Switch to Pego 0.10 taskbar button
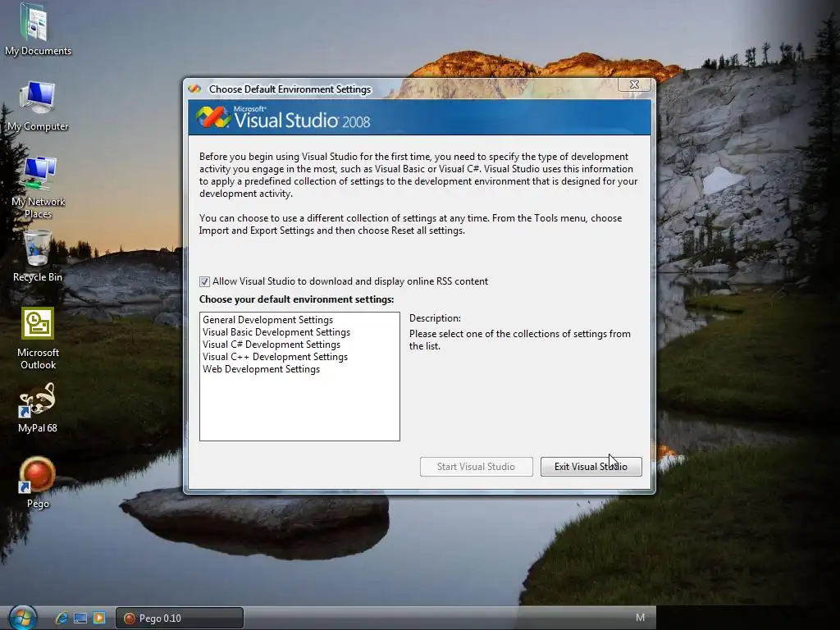This screenshot has width=840, height=630. tap(180, 619)
